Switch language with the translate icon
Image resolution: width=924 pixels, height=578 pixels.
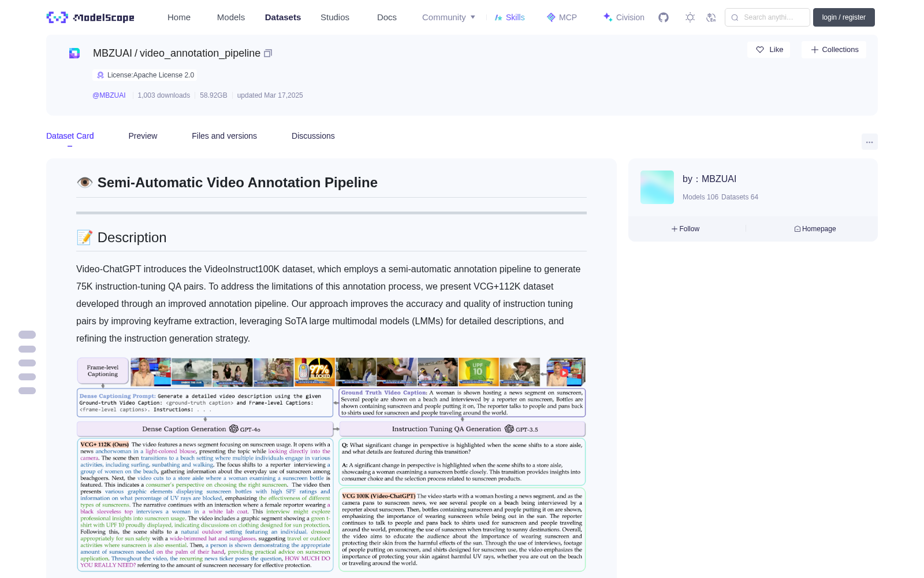pos(711,17)
